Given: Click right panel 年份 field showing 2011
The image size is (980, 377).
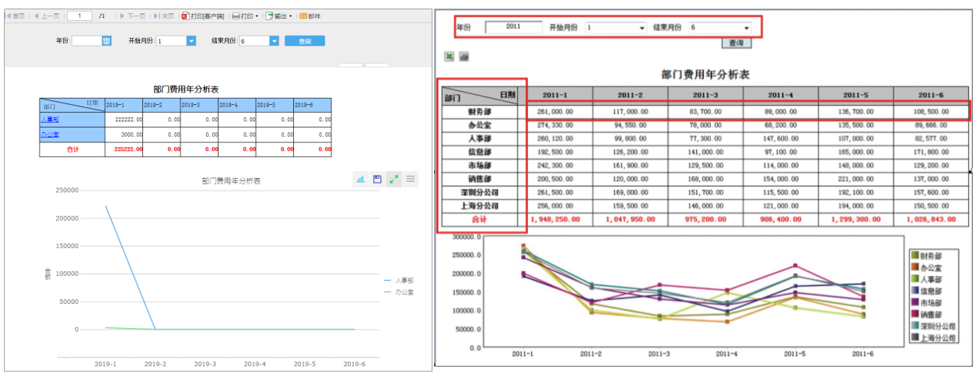Looking at the screenshot, I should click(513, 26).
